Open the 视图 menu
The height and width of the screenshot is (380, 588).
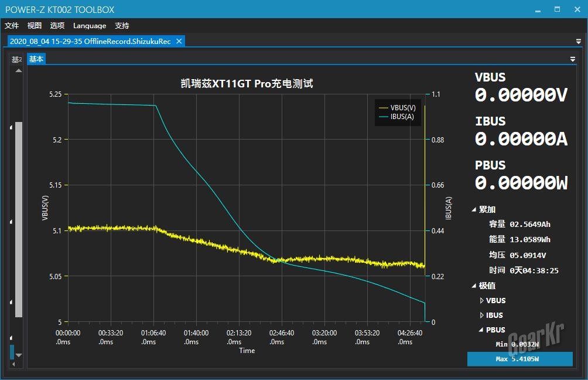coord(35,26)
